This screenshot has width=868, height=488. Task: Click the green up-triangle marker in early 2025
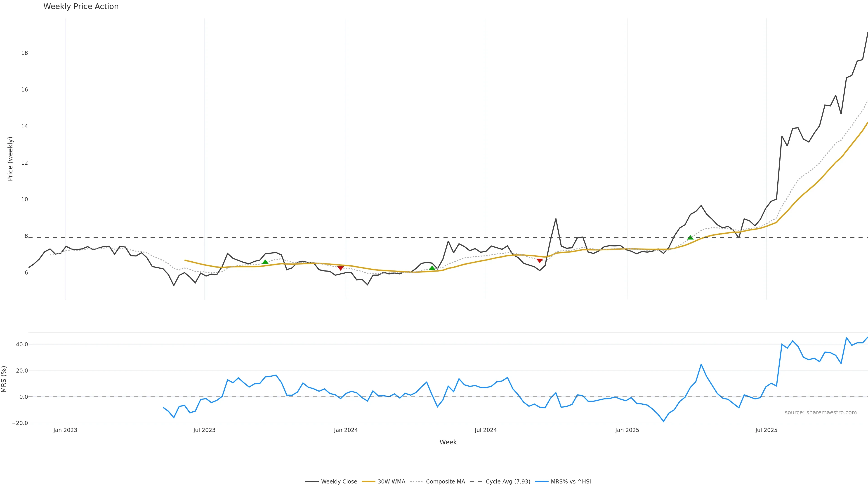click(x=690, y=237)
